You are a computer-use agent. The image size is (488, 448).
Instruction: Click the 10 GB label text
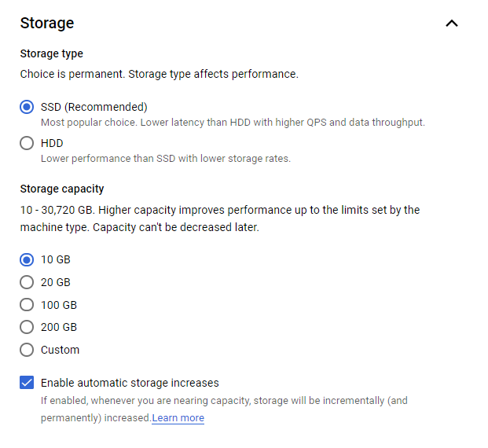click(55, 259)
